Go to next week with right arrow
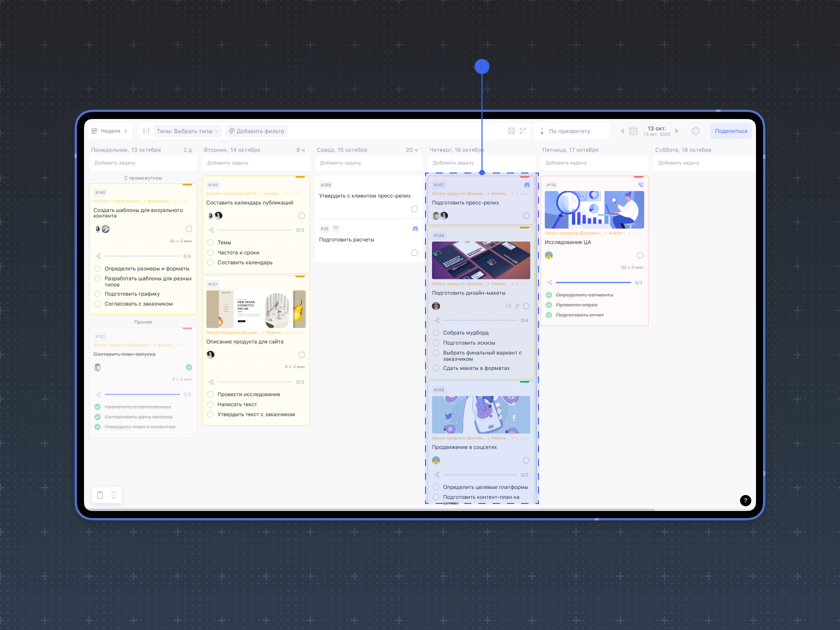The height and width of the screenshot is (630, 840). pyautogui.click(x=677, y=131)
